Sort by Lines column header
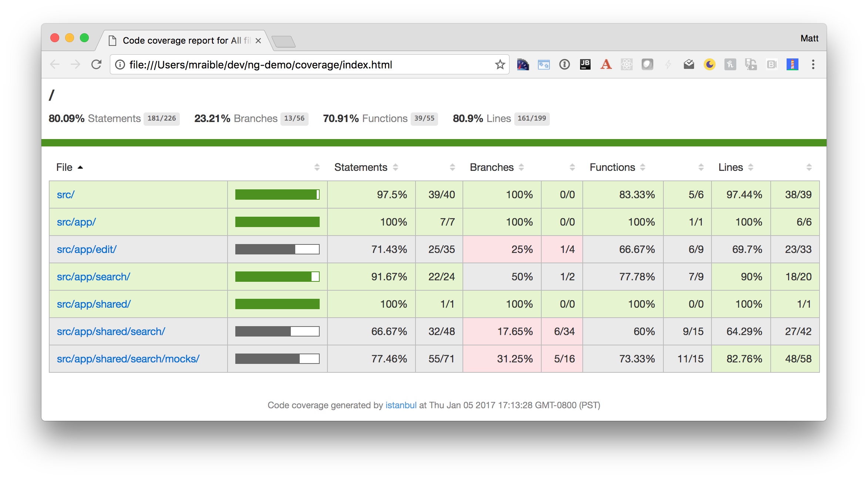The height and width of the screenshot is (480, 868). (731, 168)
